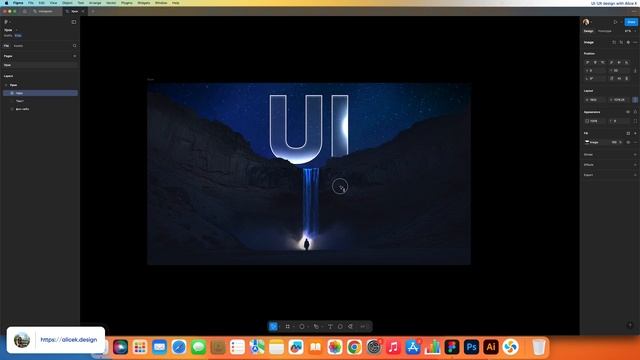The width and height of the screenshot is (640, 360).
Task: Collapse the left sidebar panel
Action: pyautogui.click(x=74, y=22)
